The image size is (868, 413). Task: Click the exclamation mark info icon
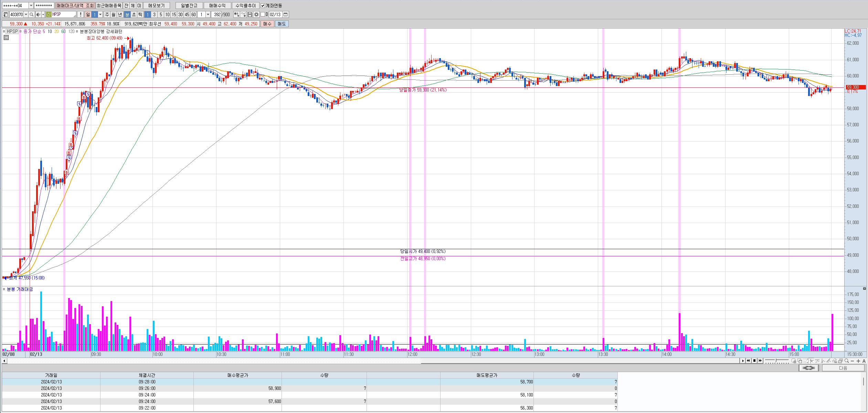(80, 14)
